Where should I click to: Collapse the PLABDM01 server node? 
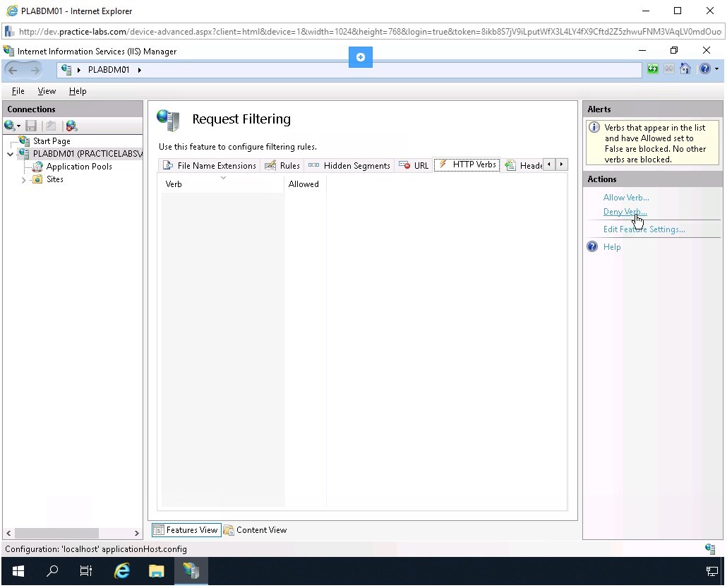click(x=11, y=153)
